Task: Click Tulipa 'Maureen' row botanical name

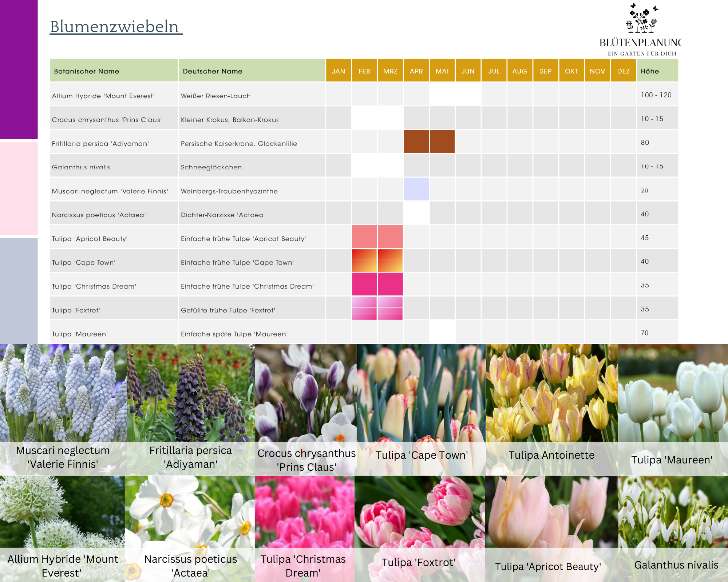Action: (x=80, y=334)
